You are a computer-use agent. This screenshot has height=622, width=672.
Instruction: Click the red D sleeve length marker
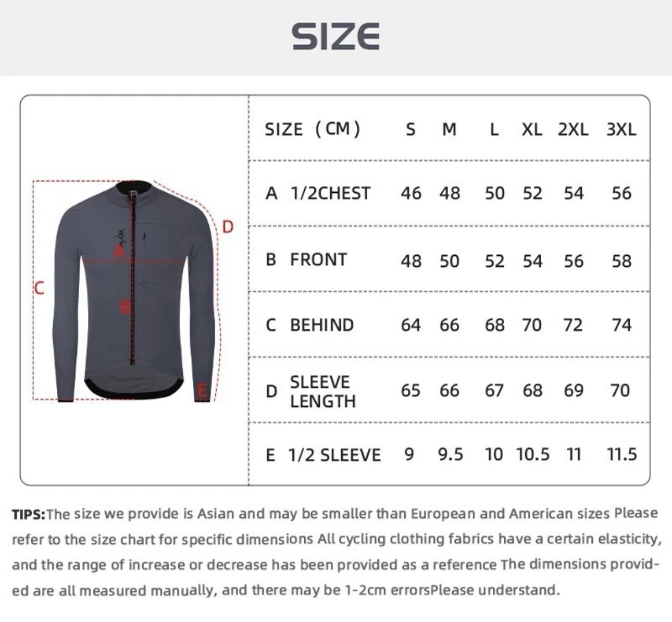coord(228,227)
